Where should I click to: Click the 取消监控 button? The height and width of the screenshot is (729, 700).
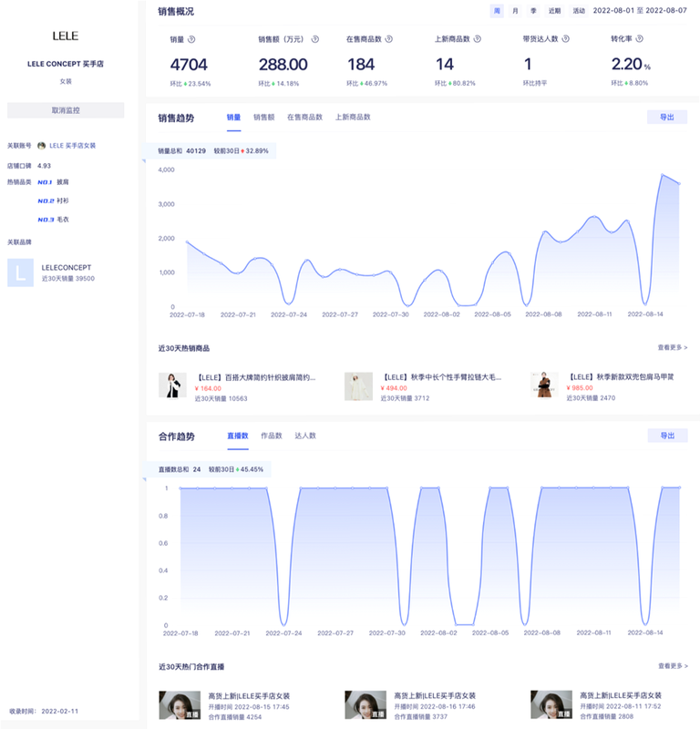click(x=66, y=110)
